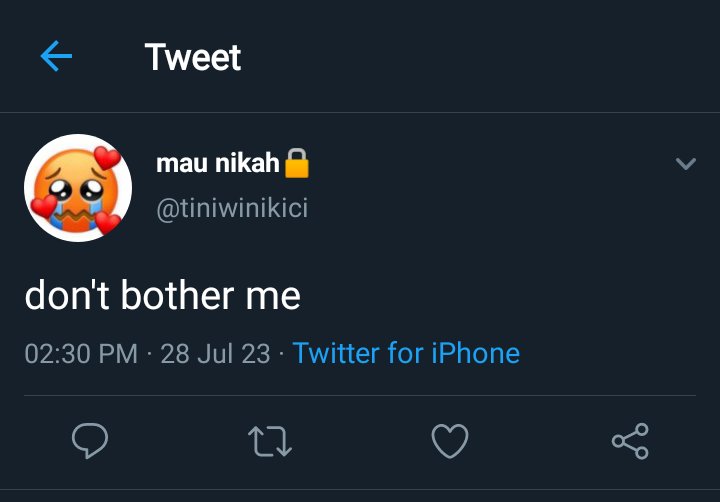Screen dimensions: 720x502
Task: Share the tweet using the share icon
Action: pyautogui.click(x=630, y=441)
